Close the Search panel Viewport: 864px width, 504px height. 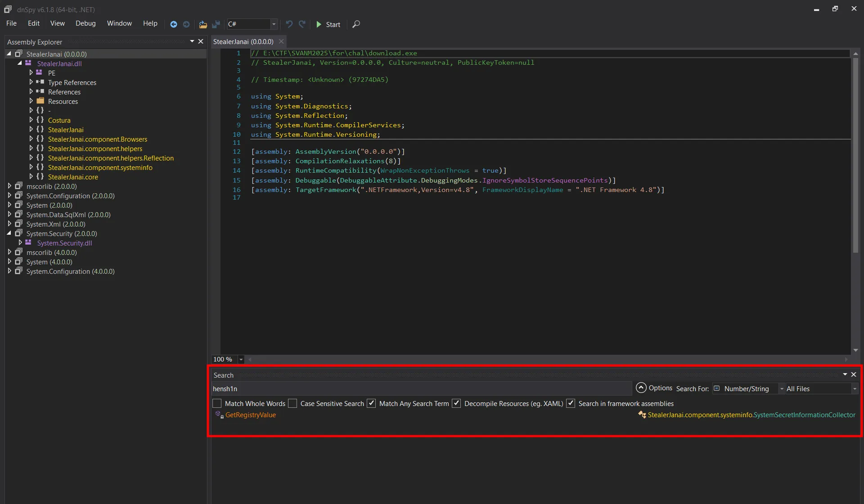pos(854,375)
